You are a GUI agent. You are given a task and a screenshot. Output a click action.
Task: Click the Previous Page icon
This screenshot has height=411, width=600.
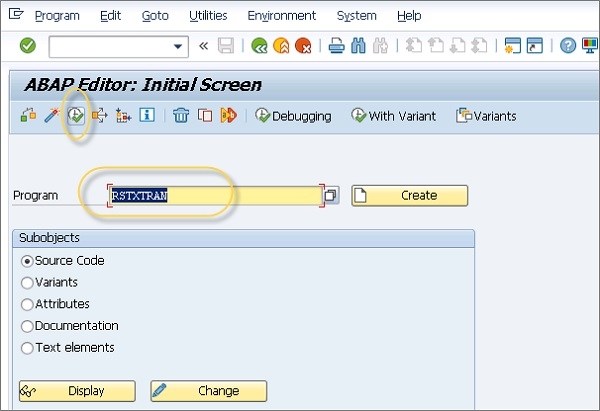435,46
